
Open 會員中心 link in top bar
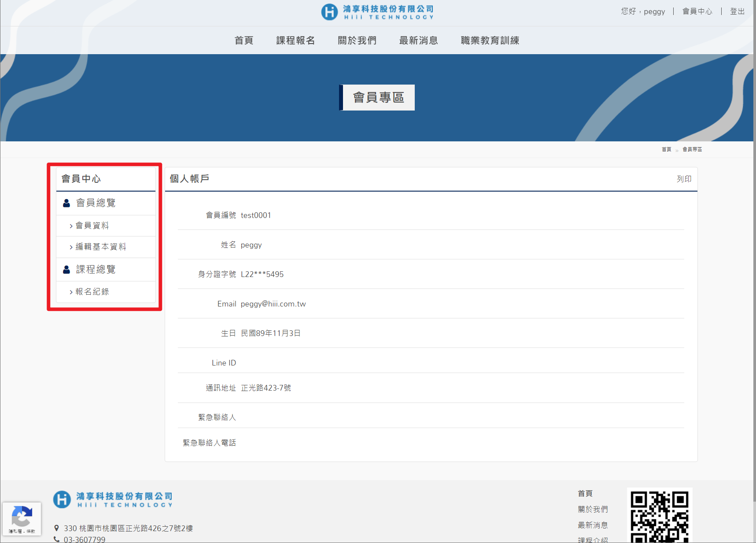point(697,11)
